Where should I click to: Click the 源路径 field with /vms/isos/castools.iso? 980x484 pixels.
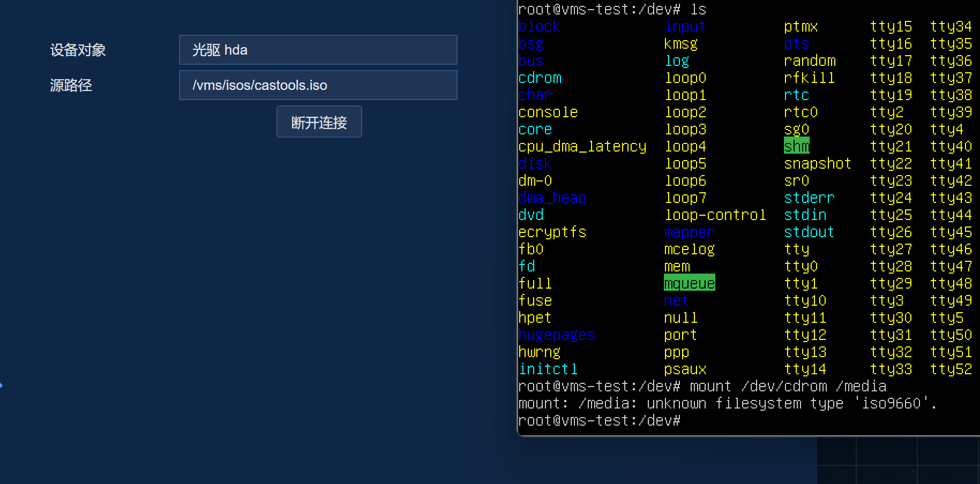(x=318, y=85)
